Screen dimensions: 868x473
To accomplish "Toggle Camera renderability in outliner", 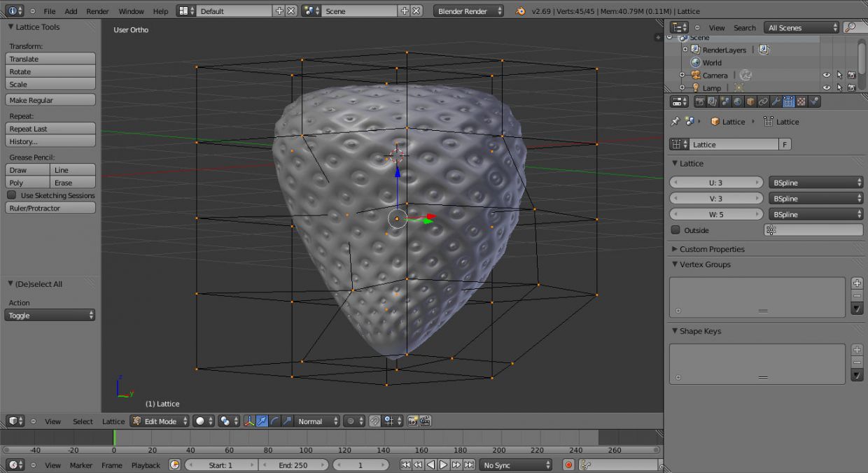I will pos(852,76).
